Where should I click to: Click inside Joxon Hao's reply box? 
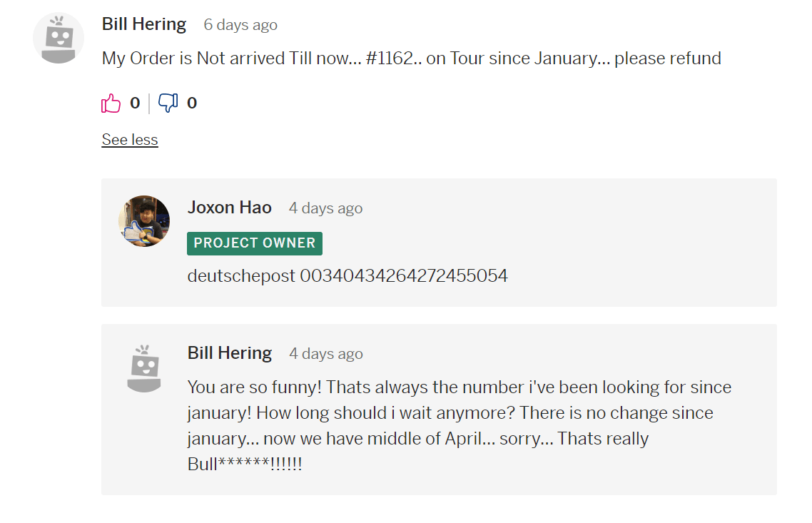439,243
